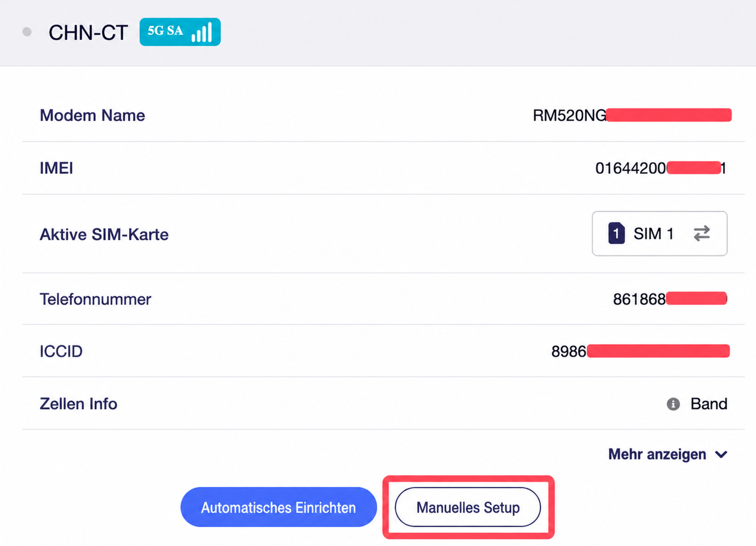This screenshot has height=546, width=756.
Task: Click the Automatisches Einrichten button
Action: pyautogui.click(x=279, y=507)
